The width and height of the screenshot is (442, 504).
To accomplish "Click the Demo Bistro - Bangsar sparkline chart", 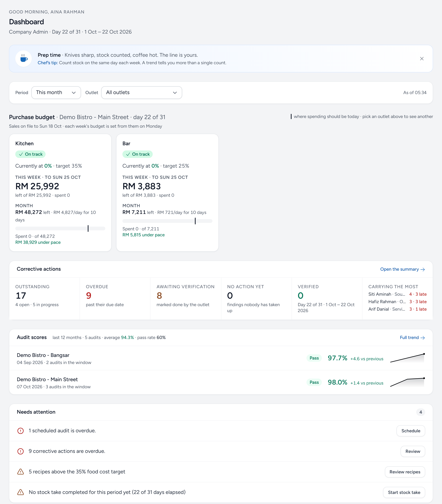I will click(407, 358).
